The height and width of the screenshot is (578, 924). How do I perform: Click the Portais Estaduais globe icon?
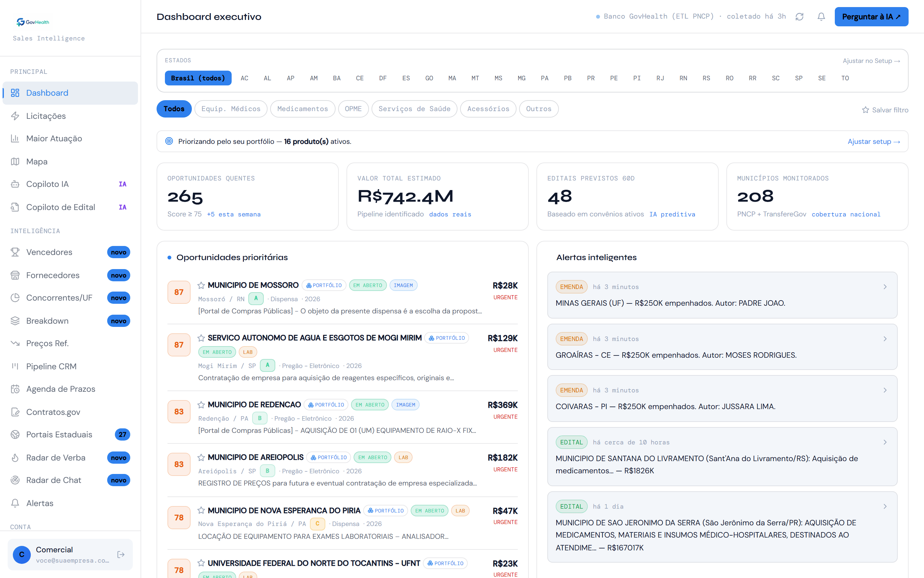(15, 435)
